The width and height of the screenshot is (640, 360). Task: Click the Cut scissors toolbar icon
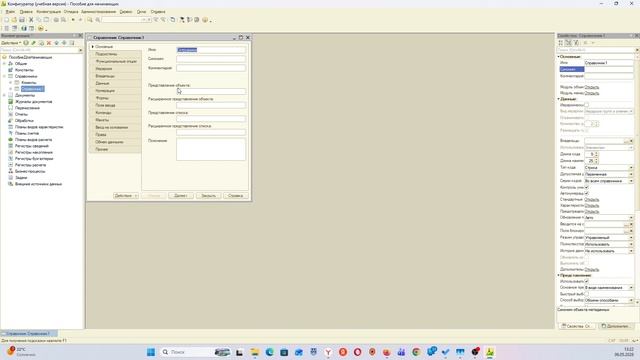(31, 20)
